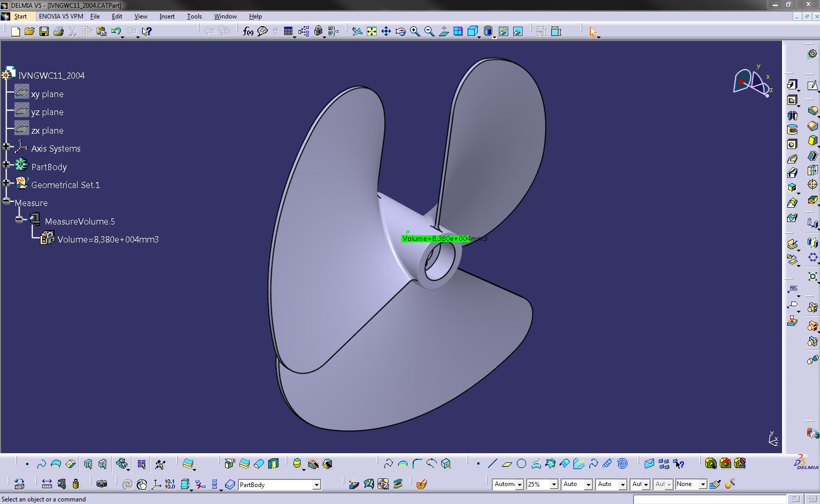Select the yz plane in tree
This screenshot has width=820, height=504.
click(47, 112)
